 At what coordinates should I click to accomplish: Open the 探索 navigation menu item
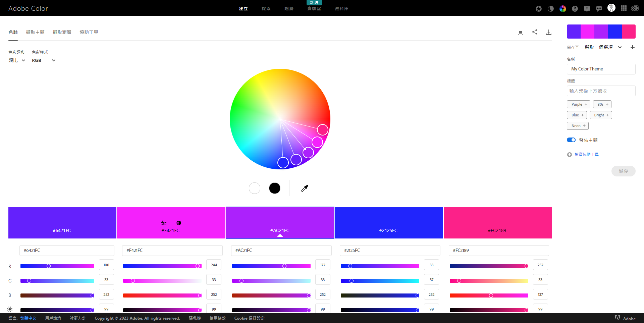tap(266, 9)
